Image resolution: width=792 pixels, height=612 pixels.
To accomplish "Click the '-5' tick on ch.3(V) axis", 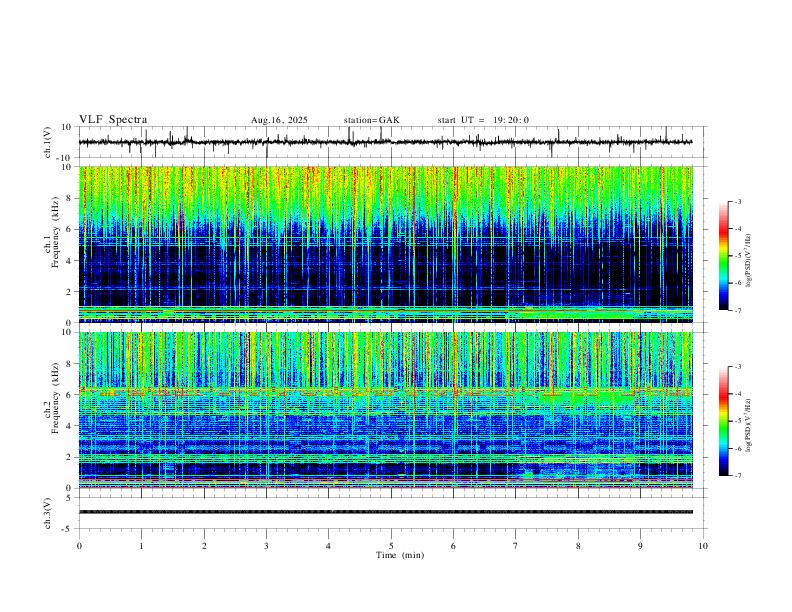I will pos(68,529).
